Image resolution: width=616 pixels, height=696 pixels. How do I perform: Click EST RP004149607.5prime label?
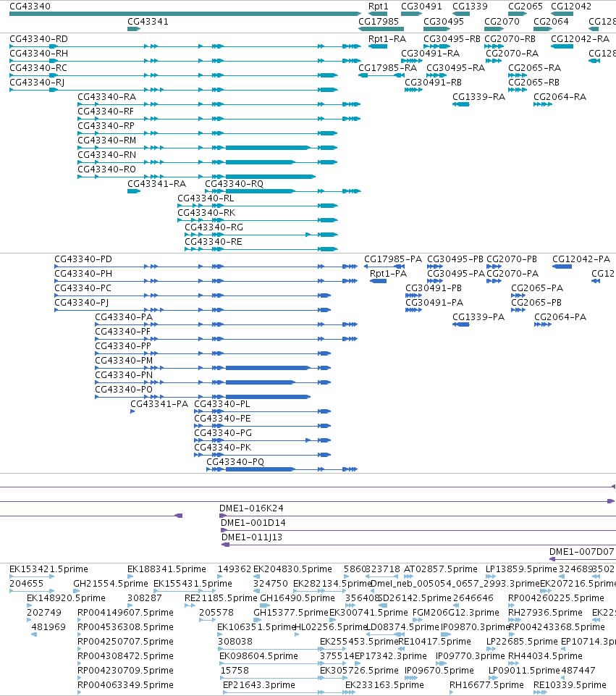[x=125, y=613]
